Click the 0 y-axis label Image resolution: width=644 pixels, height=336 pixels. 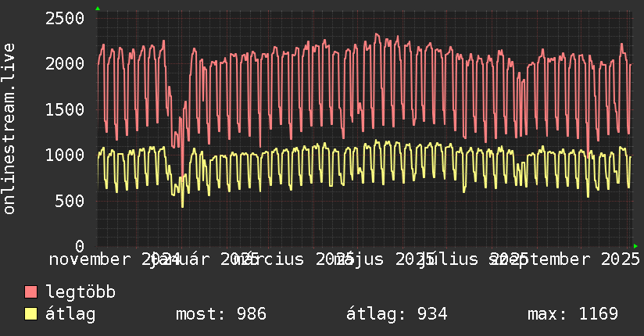[x=80, y=246]
